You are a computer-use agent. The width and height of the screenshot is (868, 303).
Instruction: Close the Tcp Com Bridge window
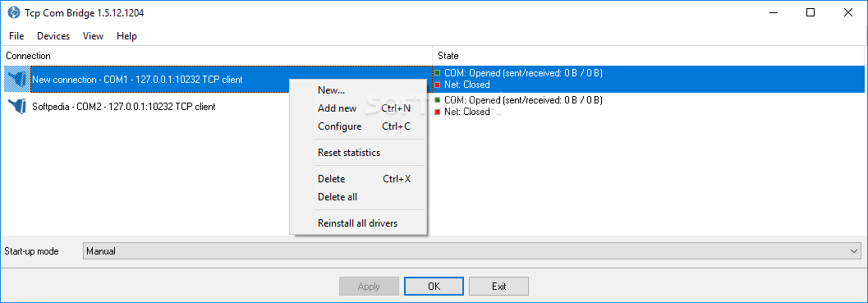pyautogui.click(x=847, y=13)
